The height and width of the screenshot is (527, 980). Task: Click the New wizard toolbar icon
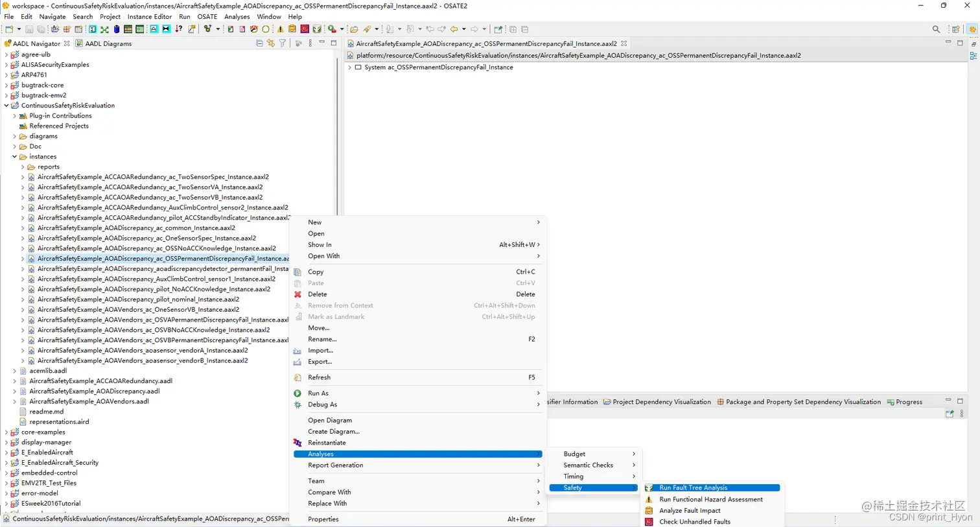click(x=9, y=29)
